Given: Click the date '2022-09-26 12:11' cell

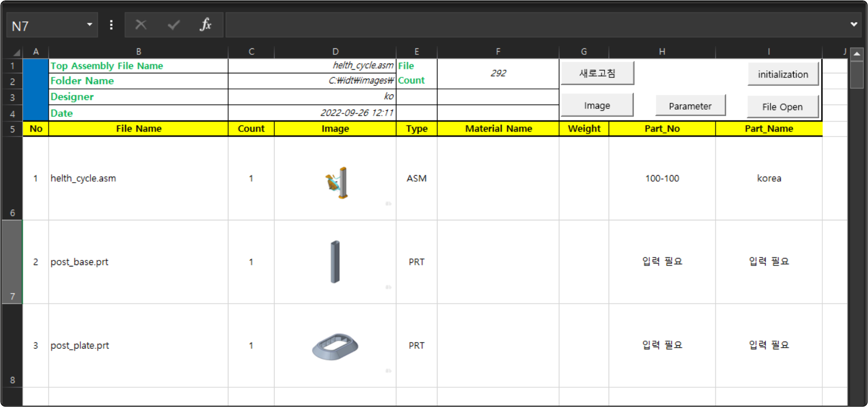Looking at the screenshot, I should (312, 113).
